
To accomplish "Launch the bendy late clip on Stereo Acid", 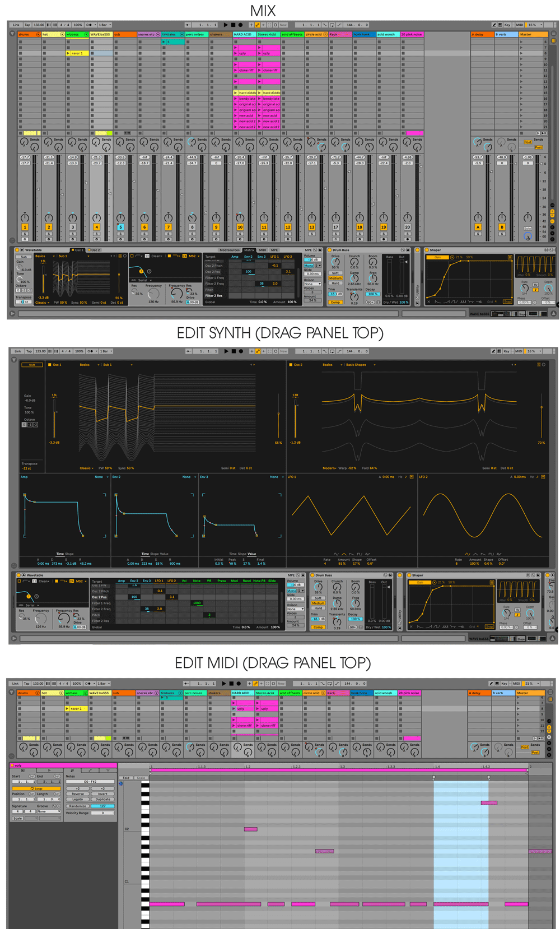I will point(259,99).
